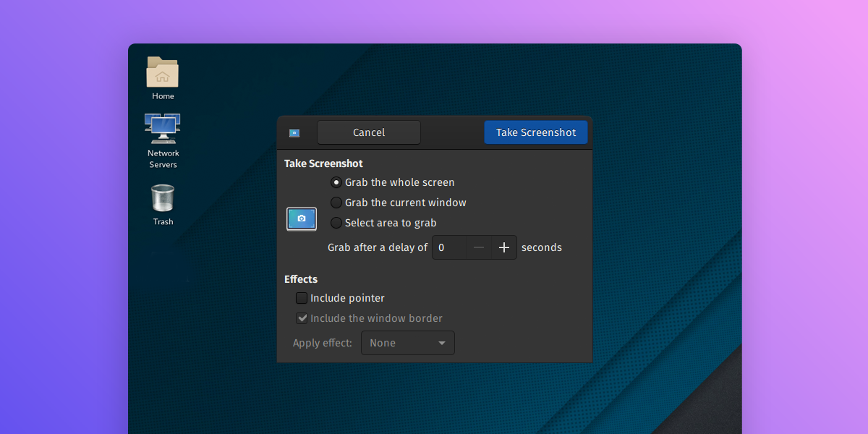Click the dropdown arrow next to None

point(442,343)
